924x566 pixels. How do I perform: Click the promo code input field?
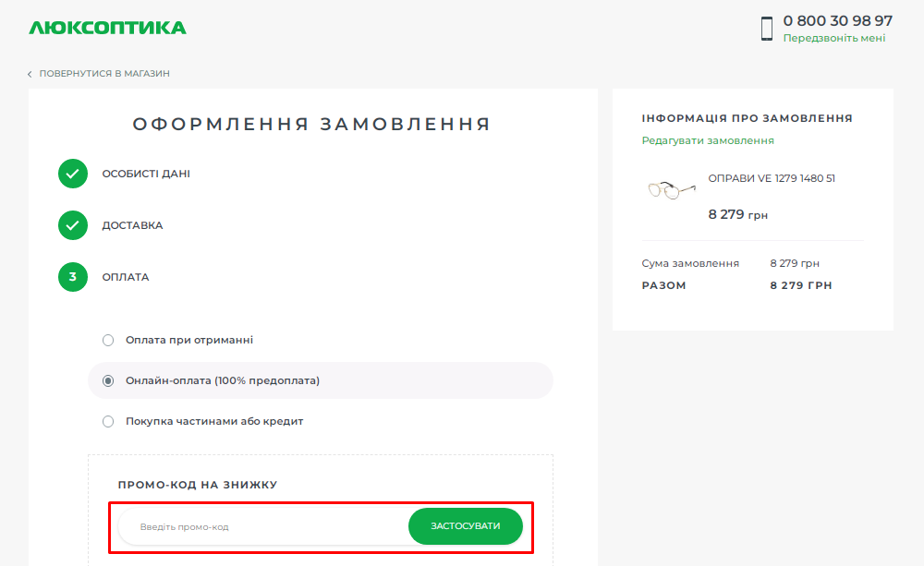(259, 525)
